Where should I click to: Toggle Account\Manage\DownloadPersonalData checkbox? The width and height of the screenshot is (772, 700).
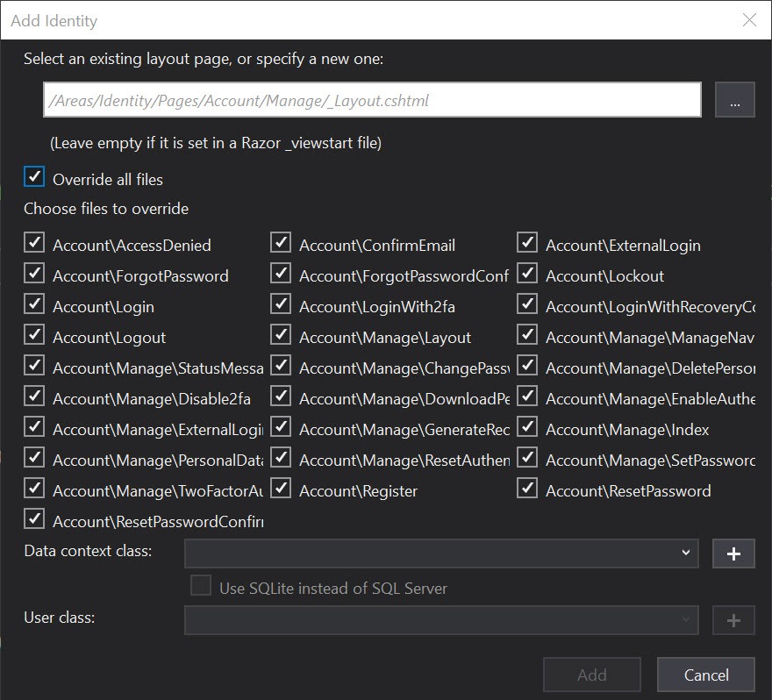tap(281, 396)
